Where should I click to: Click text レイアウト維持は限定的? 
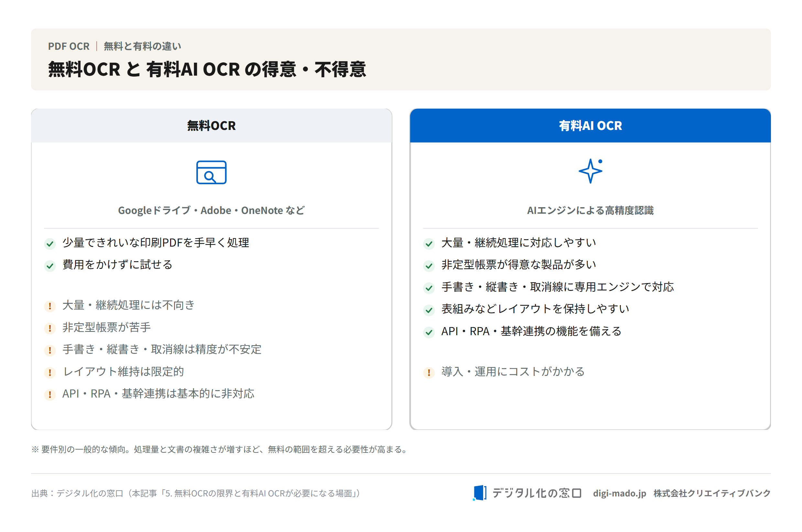[123, 371]
